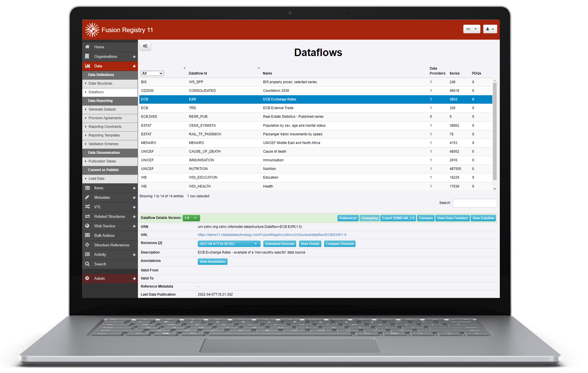Viewport: 588px width, 373px height.
Task: Open the dataflow structure URL link
Action: point(272,235)
